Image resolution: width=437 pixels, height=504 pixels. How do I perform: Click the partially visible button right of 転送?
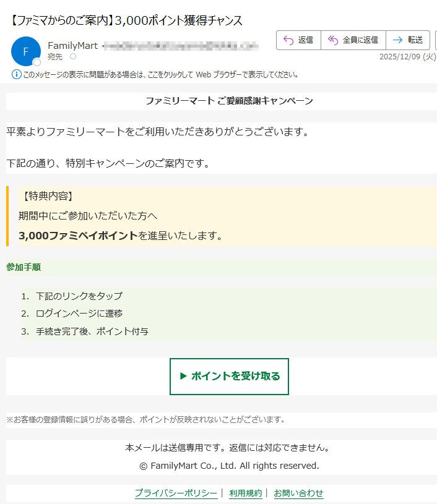435,40
